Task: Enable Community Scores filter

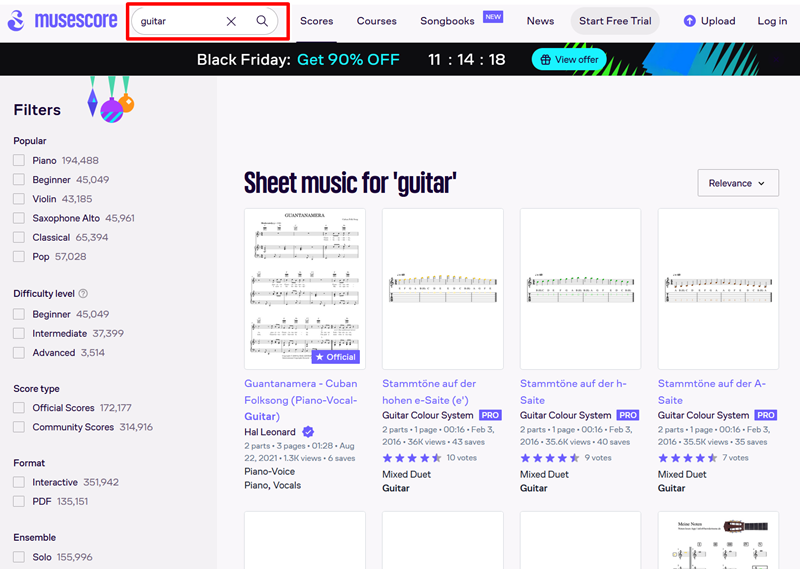Action: tap(19, 427)
